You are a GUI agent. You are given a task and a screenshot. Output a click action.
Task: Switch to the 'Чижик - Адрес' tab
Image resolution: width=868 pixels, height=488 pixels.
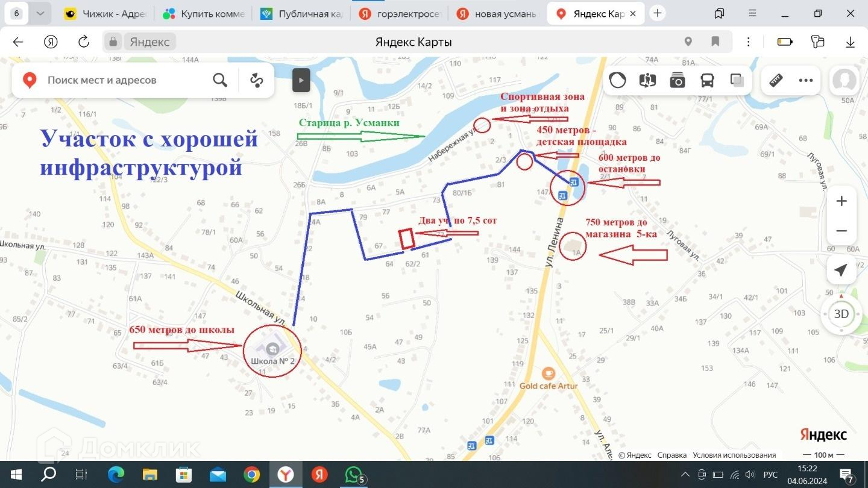[x=105, y=14]
